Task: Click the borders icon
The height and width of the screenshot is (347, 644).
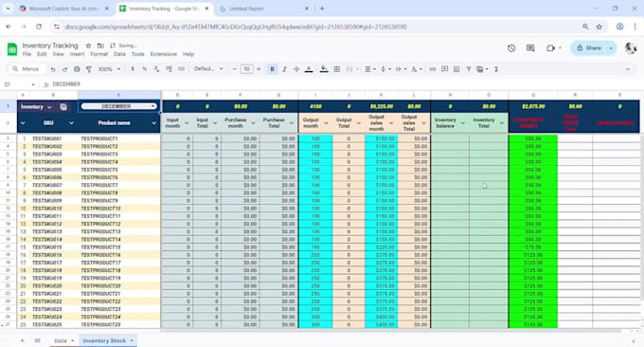Action: 337,69
